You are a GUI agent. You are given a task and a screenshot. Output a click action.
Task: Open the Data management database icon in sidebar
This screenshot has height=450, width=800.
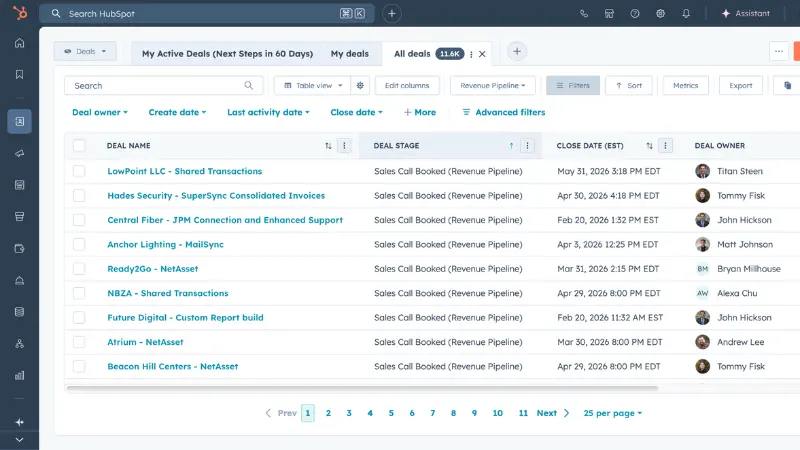point(19,312)
